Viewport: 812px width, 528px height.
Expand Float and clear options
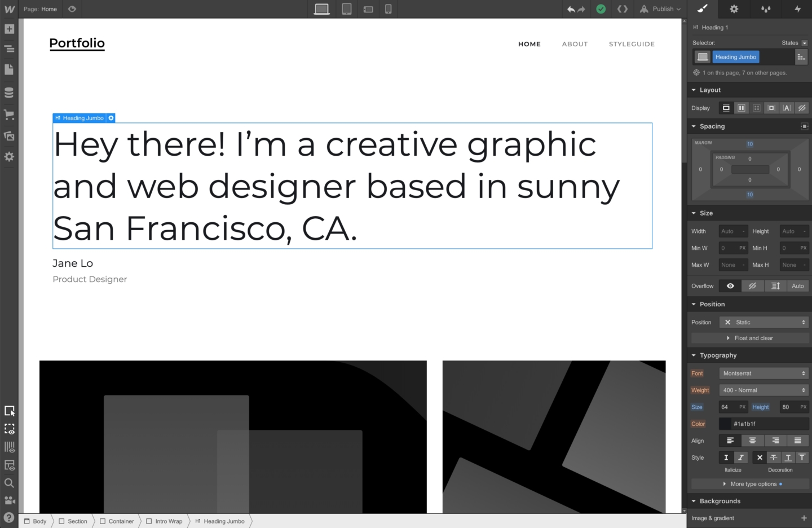750,338
